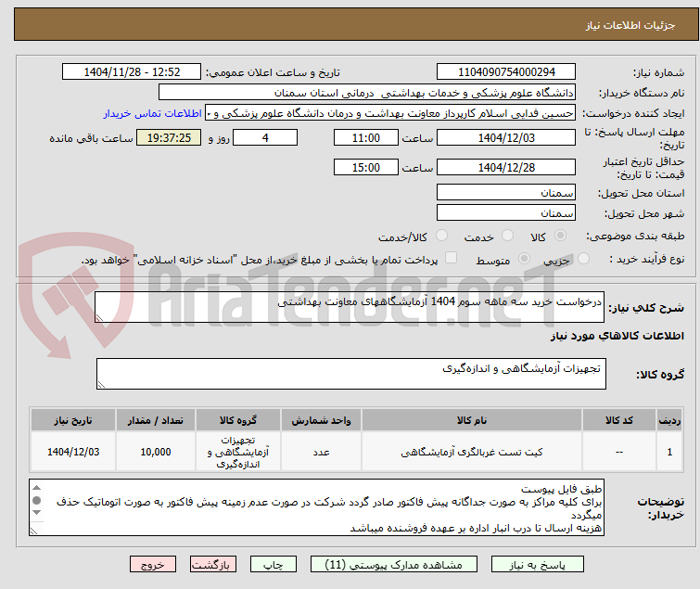Click the general description text area
The width and height of the screenshot is (700, 589).
(x=350, y=307)
